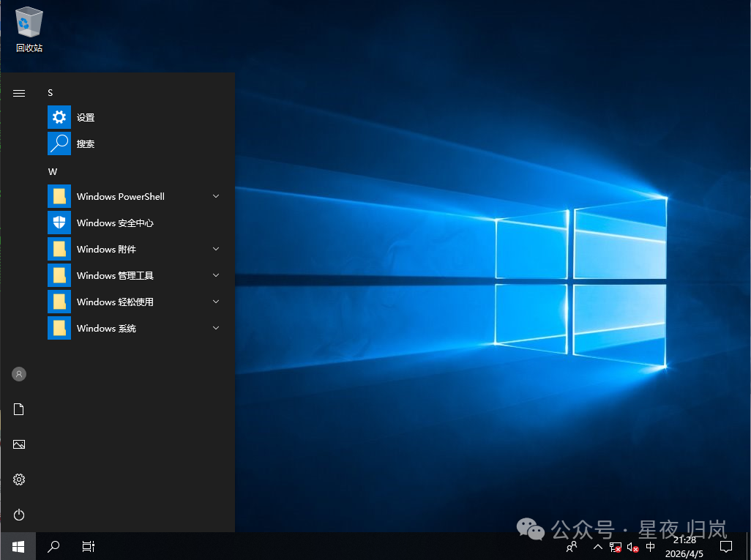Image resolution: width=751 pixels, height=560 pixels.
Task: Click Show desktop sliver at taskbar end
Action: pyautogui.click(x=748, y=546)
